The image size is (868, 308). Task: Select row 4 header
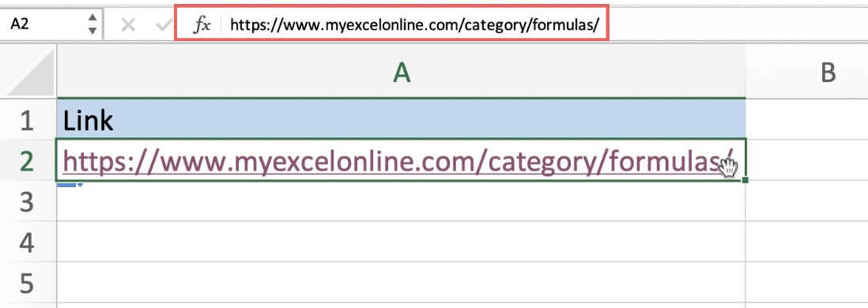pos(28,242)
